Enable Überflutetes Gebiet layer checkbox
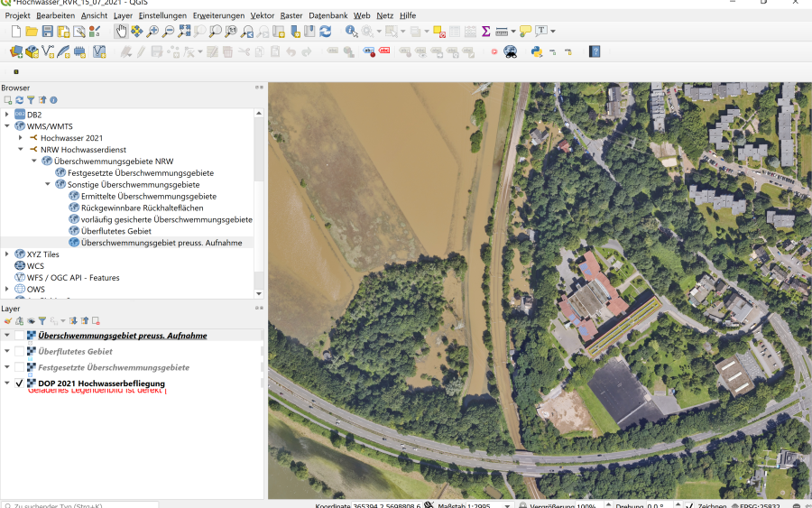The width and height of the screenshot is (812, 508). (19, 351)
